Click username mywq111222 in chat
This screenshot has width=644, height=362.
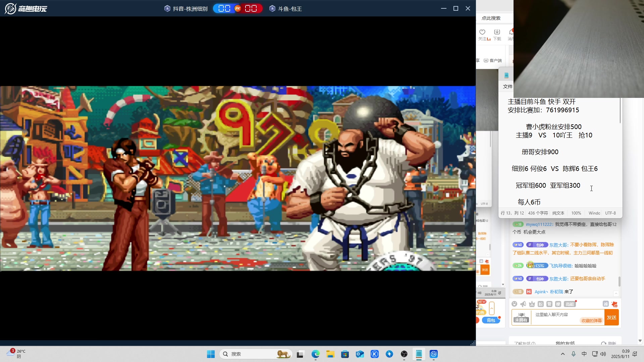[x=539, y=224]
